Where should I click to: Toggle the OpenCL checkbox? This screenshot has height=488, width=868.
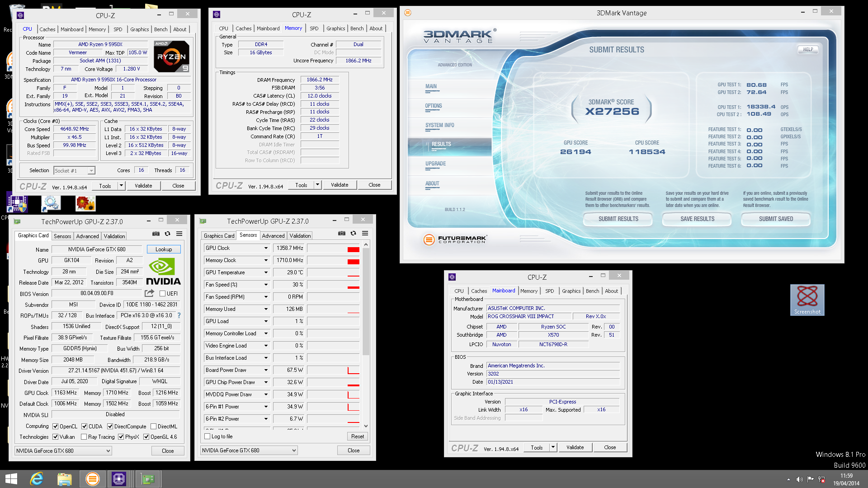55,427
